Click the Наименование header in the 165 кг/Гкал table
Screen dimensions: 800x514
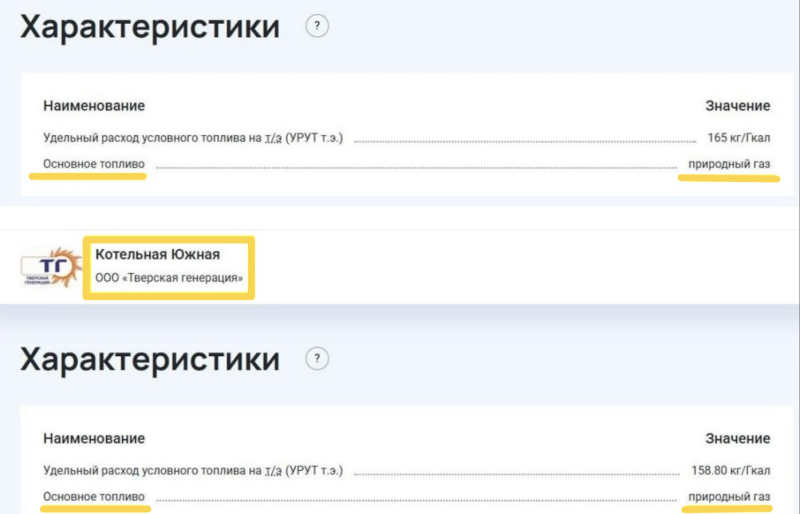coord(94,106)
